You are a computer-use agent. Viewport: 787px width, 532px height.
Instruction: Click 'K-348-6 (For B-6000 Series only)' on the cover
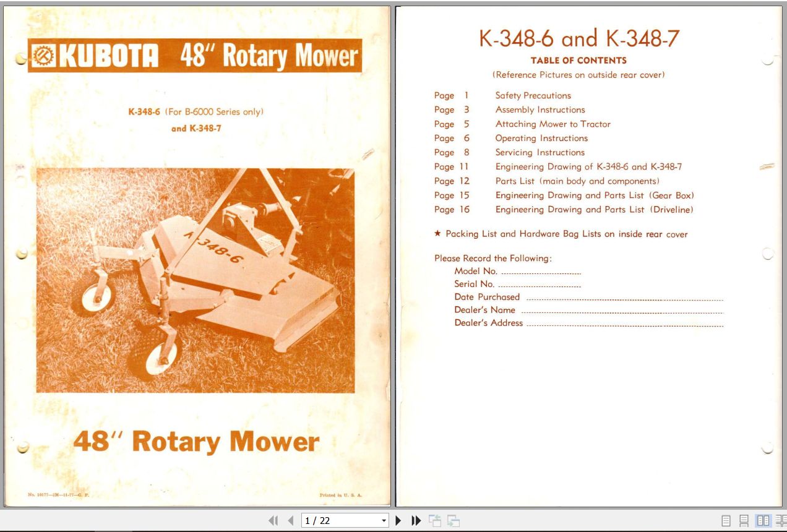[x=196, y=112]
